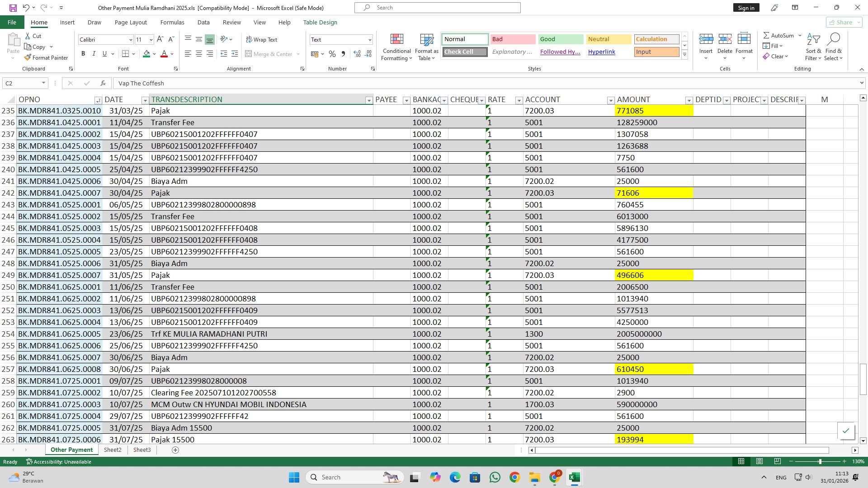Toggle italic formatting
This screenshot has height=488, width=868.
[94, 53]
